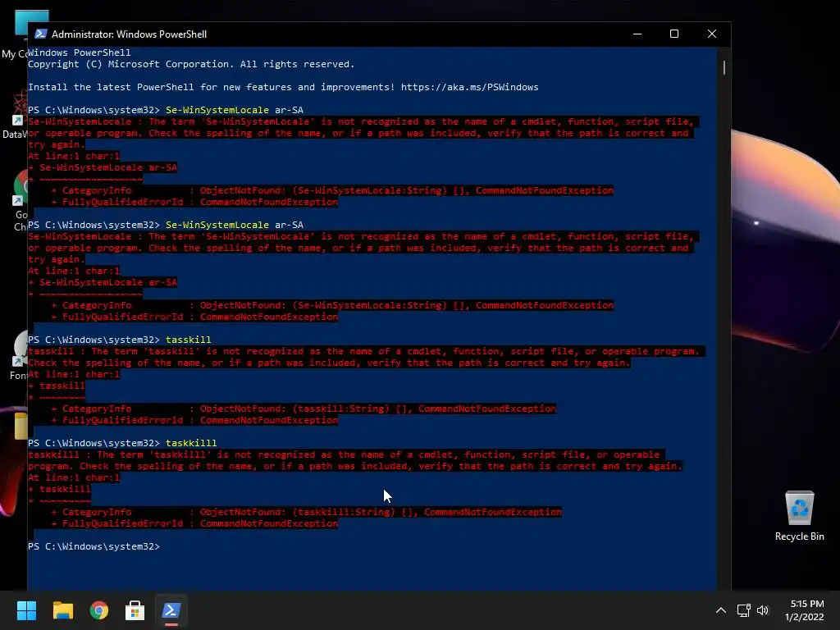Open Google Chrome from the taskbar
Image resolution: width=840 pixels, height=630 pixels.
[99, 610]
